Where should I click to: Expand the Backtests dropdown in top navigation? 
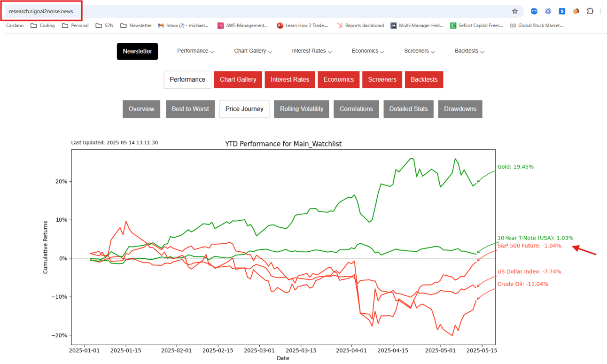point(469,51)
